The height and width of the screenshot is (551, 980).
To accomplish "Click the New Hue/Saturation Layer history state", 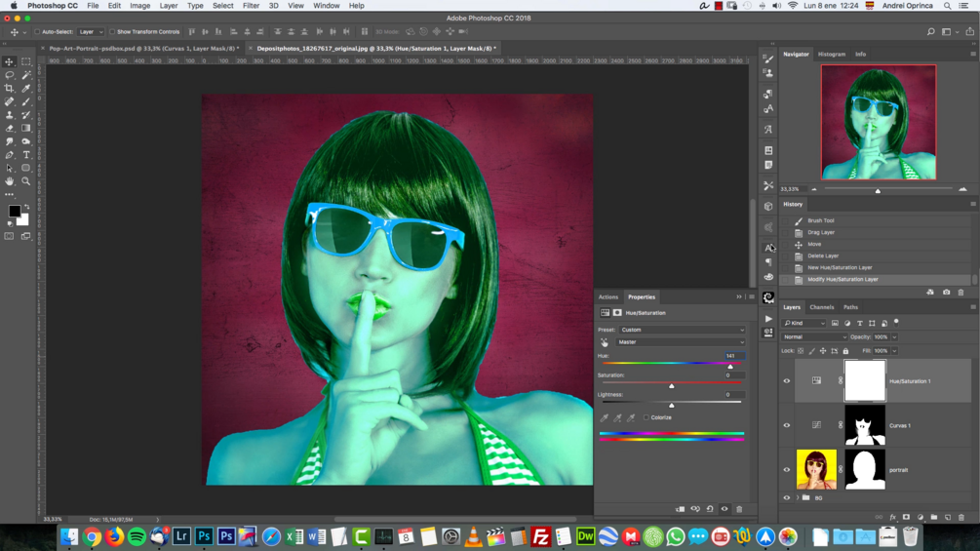I will point(840,267).
